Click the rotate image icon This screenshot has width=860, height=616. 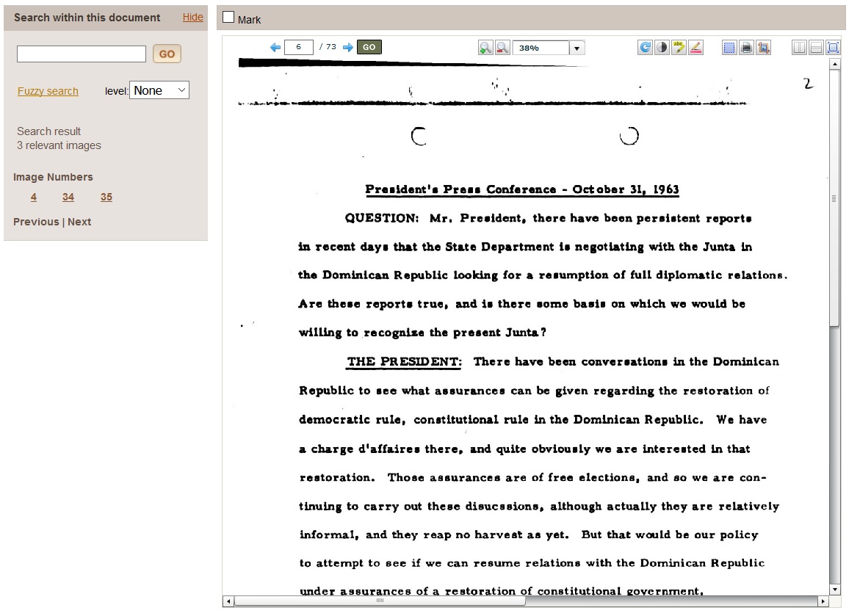(x=644, y=47)
